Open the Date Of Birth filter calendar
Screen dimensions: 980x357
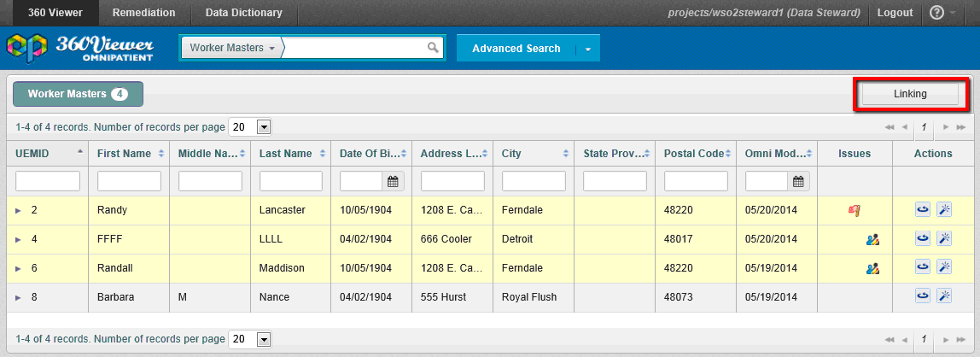coord(393,181)
